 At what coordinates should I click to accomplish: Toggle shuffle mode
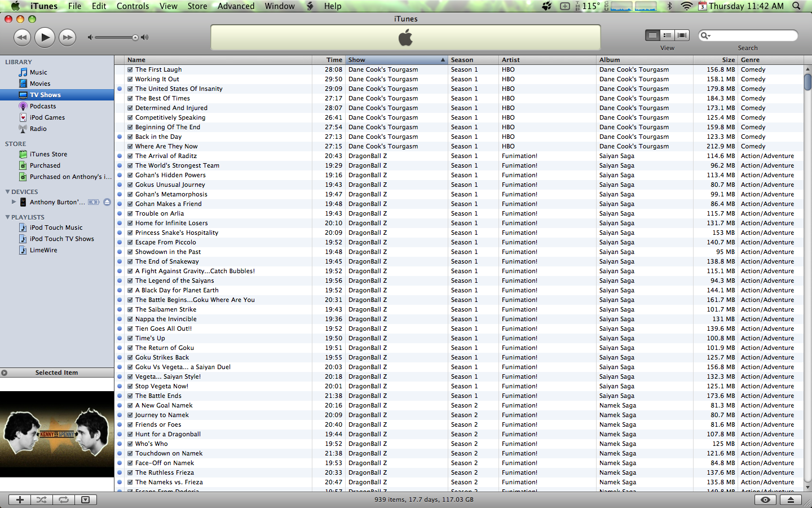tap(42, 500)
